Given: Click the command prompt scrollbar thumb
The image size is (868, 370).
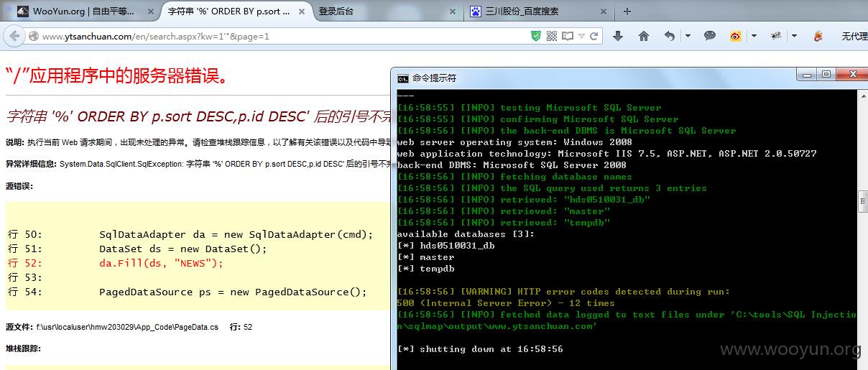Looking at the screenshot, I should tap(862, 203).
